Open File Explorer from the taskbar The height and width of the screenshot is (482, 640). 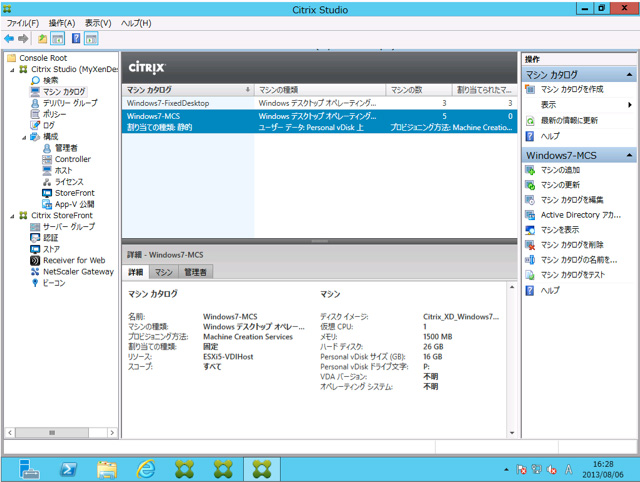click(107, 469)
